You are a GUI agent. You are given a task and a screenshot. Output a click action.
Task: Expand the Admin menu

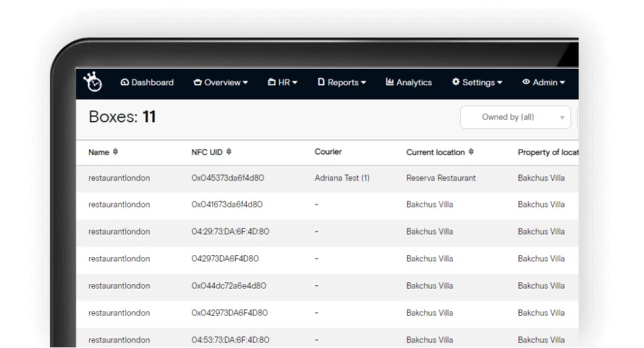543,82
